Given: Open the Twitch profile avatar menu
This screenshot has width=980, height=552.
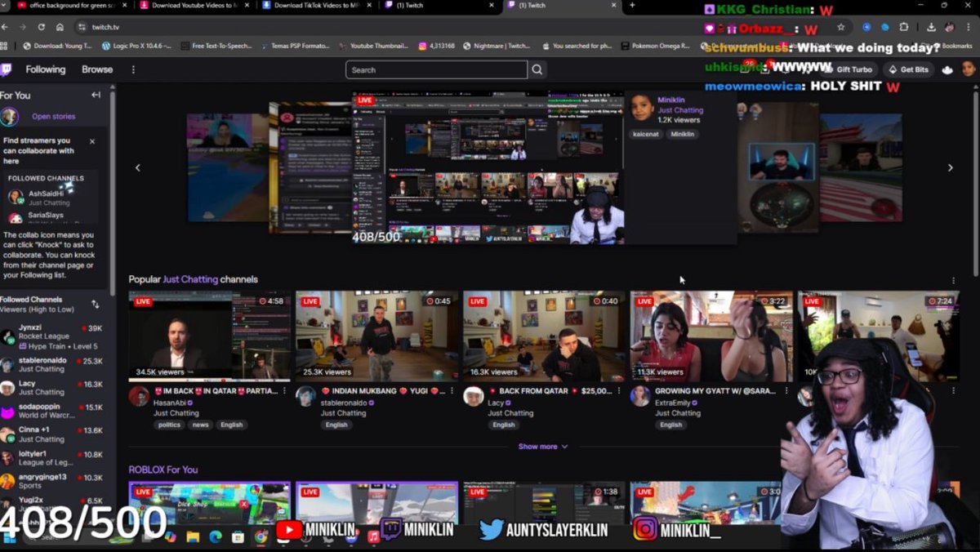Looking at the screenshot, I should click(x=969, y=69).
